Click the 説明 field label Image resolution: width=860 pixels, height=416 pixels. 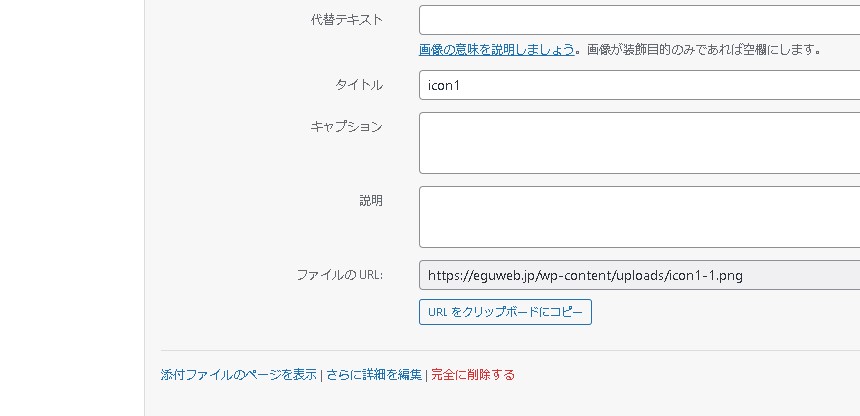tap(370, 200)
